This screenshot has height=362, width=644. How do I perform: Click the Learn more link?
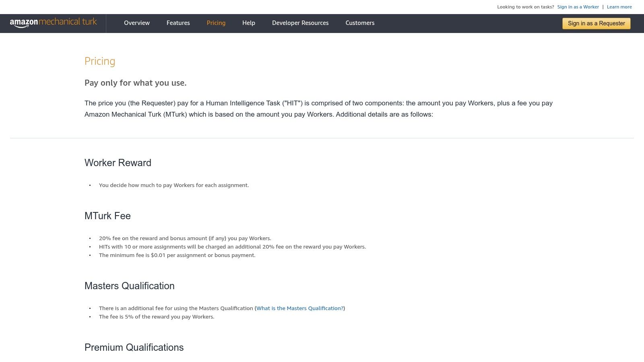(x=619, y=7)
